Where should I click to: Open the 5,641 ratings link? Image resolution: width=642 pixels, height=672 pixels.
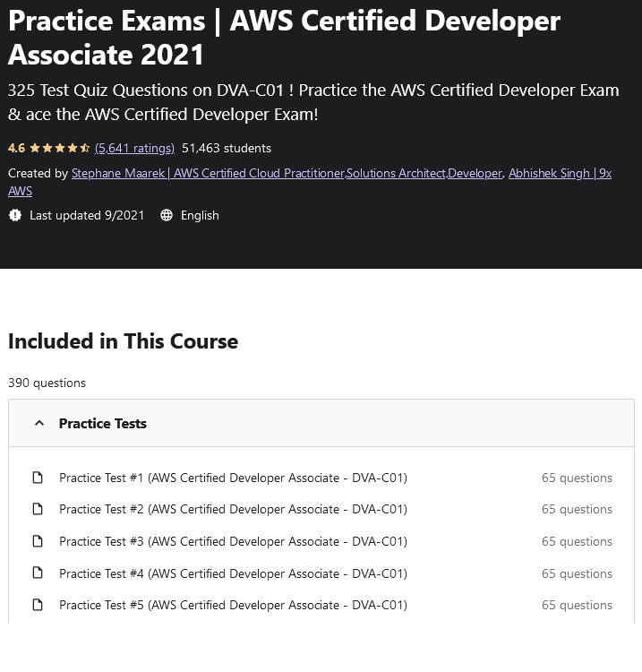point(134,148)
